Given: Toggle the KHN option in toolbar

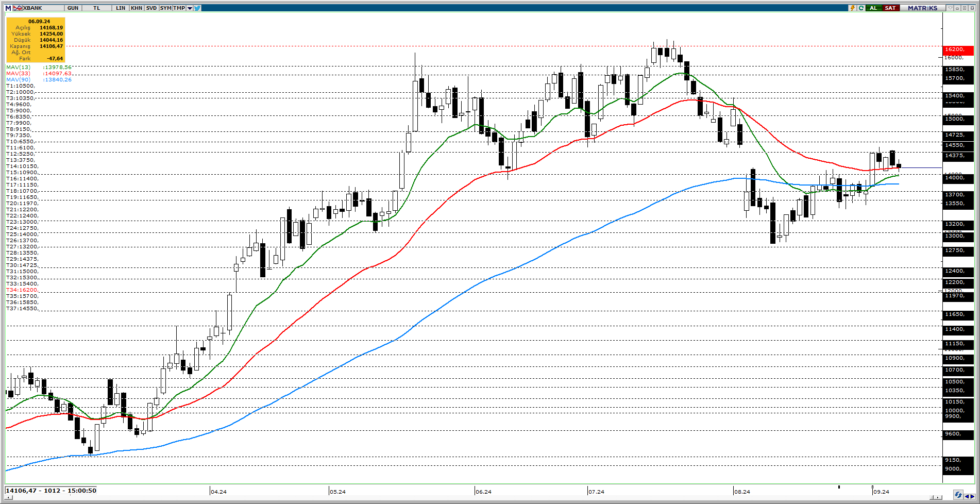Looking at the screenshot, I should point(137,8).
